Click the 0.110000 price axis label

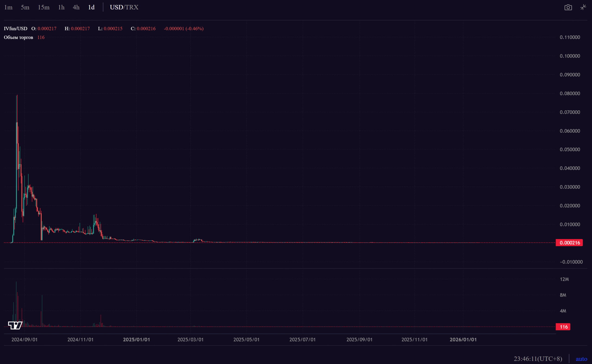(x=570, y=37)
